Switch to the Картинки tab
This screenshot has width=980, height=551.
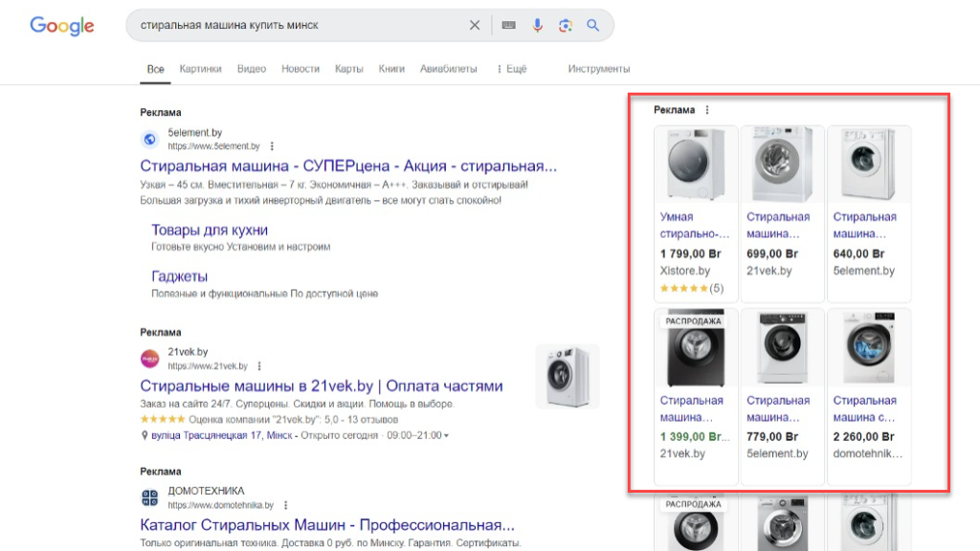pos(200,69)
